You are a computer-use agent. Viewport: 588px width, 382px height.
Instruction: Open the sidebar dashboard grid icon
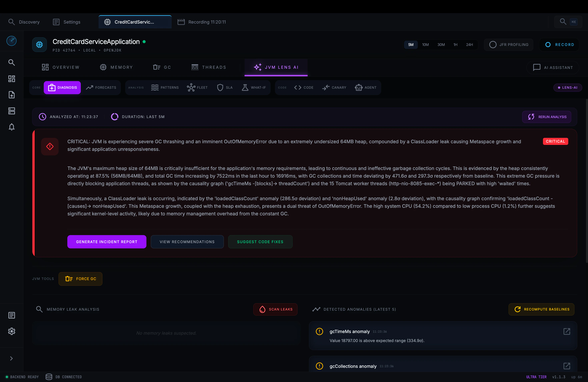pos(11,79)
